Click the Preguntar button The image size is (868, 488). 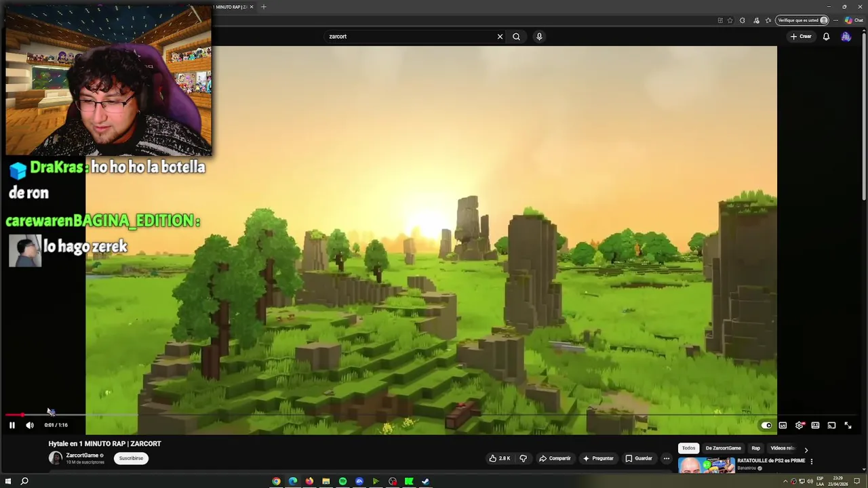coord(598,458)
